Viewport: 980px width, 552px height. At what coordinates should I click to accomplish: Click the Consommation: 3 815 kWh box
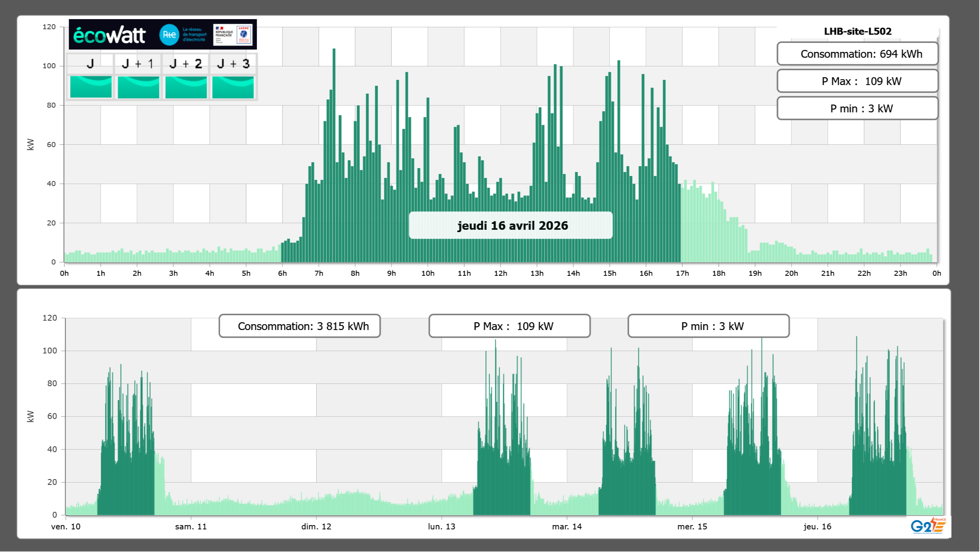click(x=300, y=326)
